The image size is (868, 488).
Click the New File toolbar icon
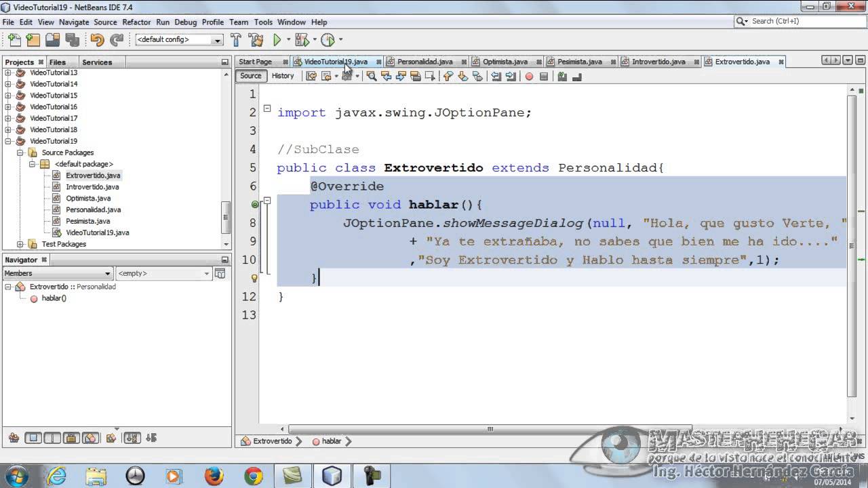click(x=14, y=40)
